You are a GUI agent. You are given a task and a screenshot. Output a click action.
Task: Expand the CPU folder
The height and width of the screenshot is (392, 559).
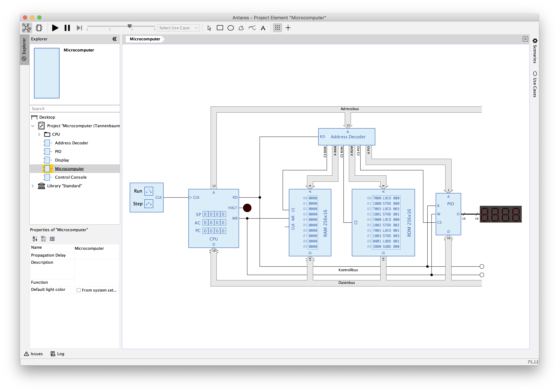[x=39, y=134]
